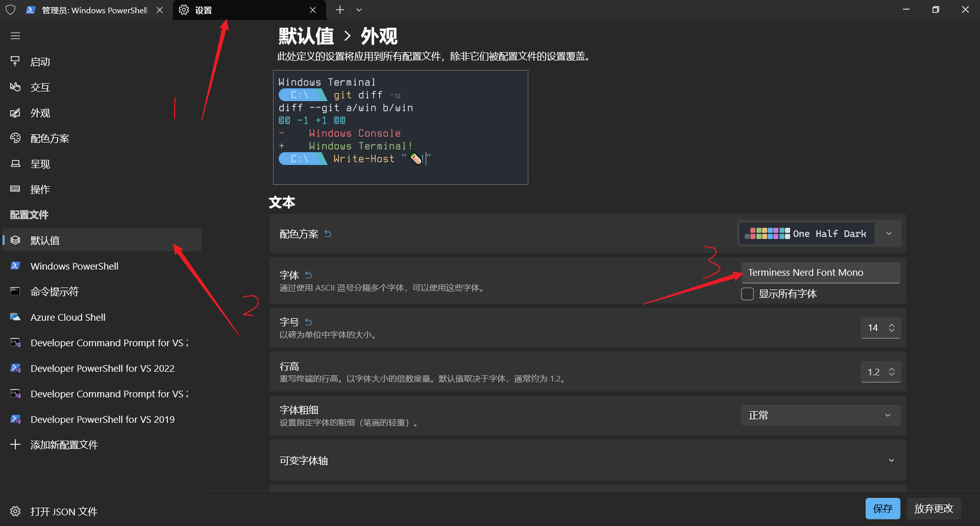Click the 命令提示符 profile icon
Image resolution: width=980 pixels, height=526 pixels.
15,291
